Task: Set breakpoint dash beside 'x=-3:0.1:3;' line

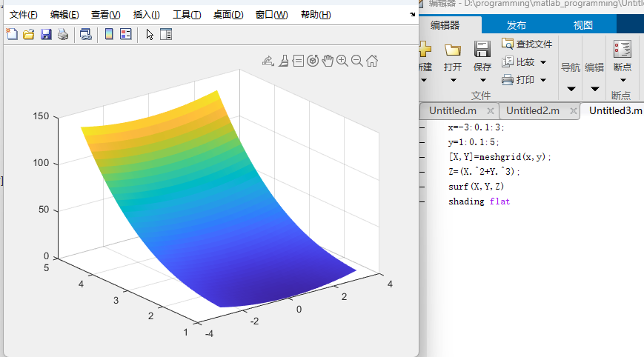Action: tap(422, 127)
